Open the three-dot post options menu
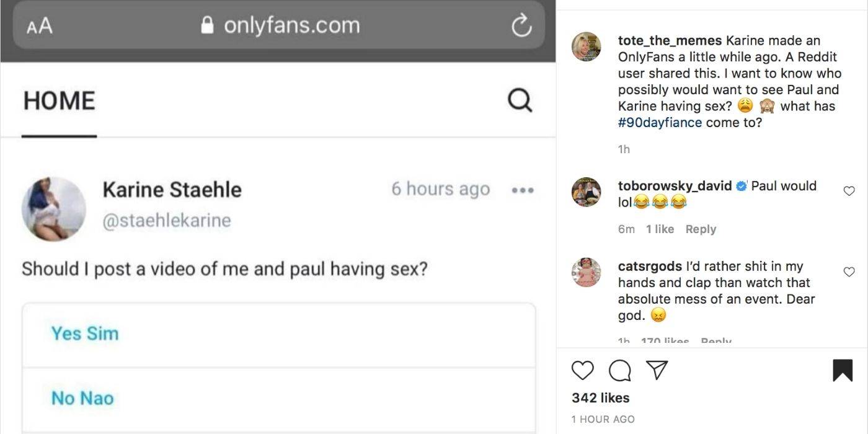 (523, 190)
